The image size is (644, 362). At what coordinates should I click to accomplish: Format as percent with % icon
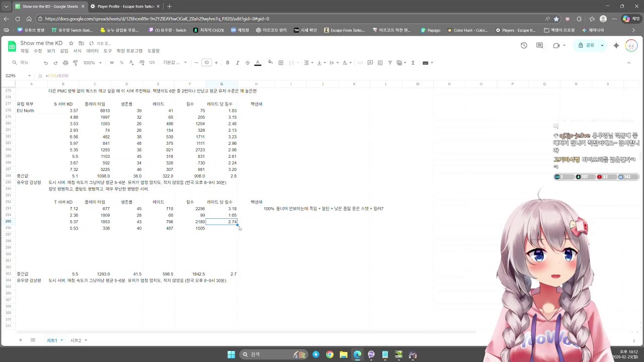(122, 63)
